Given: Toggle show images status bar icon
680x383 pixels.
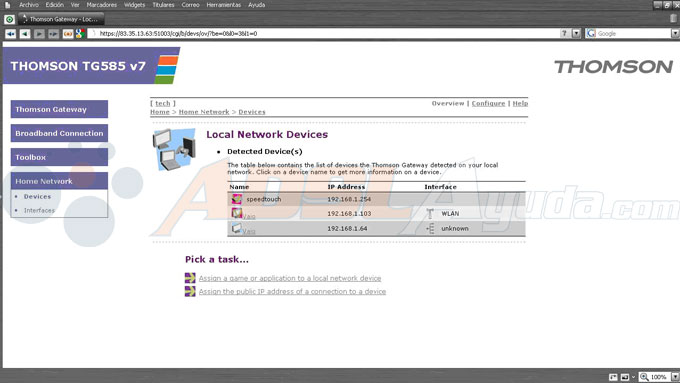Looking at the screenshot, I should click(x=624, y=377).
